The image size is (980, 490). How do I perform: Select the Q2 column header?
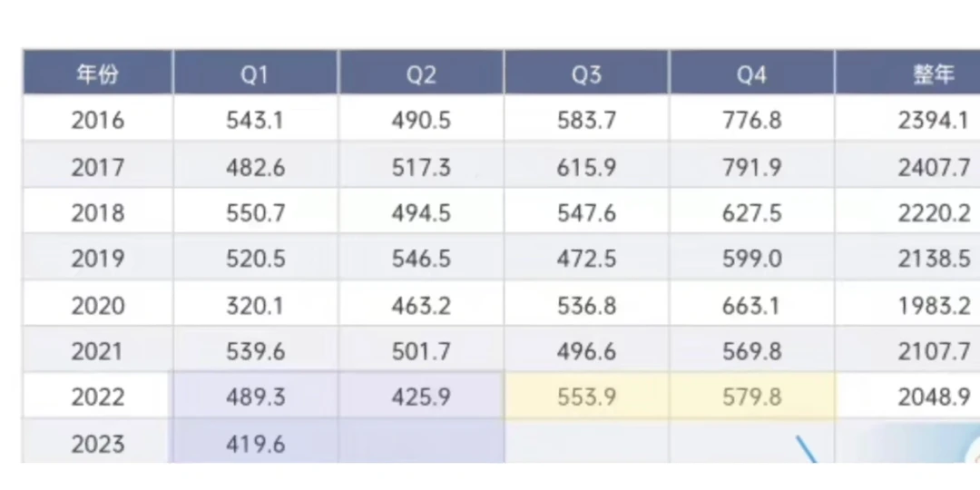click(x=421, y=73)
